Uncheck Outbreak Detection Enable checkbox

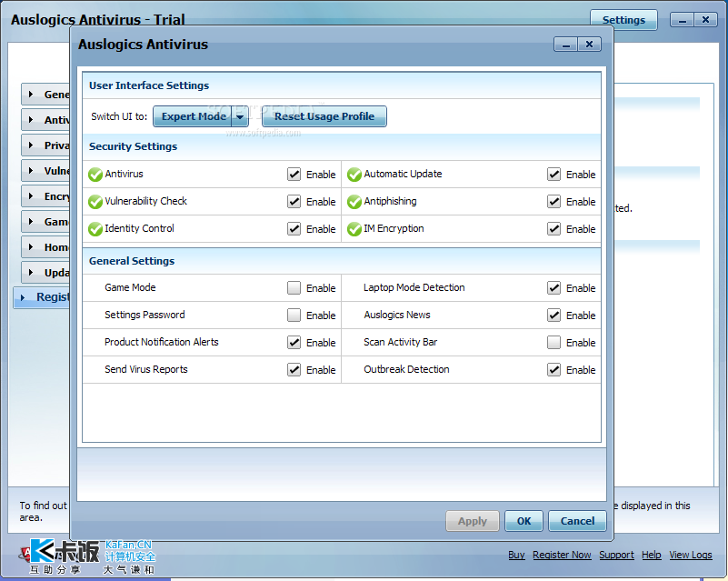553,370
